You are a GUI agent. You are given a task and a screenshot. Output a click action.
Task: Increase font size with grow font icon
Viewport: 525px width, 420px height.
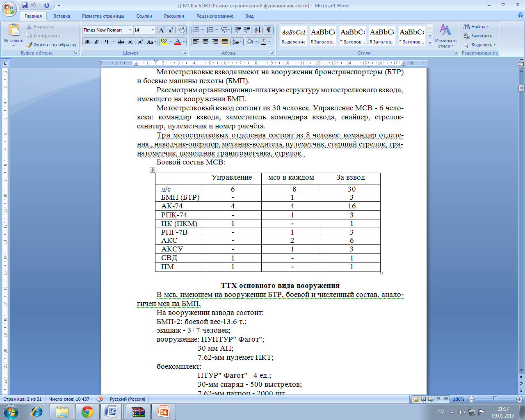point(162,30)
